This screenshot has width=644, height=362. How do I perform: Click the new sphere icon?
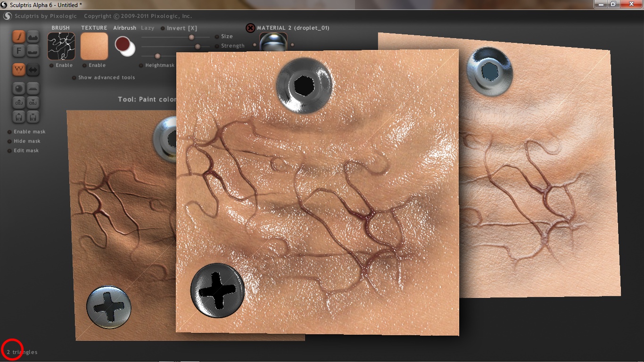pyautogui.click(x=19, y=88)
